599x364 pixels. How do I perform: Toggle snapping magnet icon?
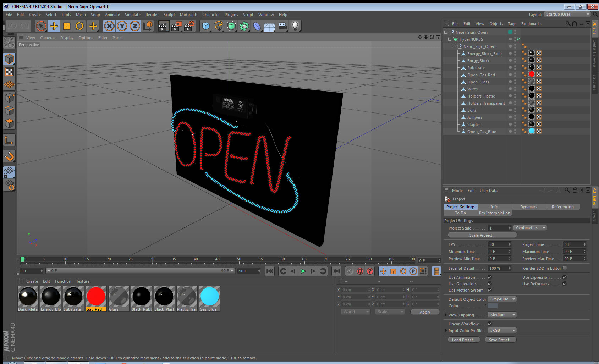tap(9, 156)
